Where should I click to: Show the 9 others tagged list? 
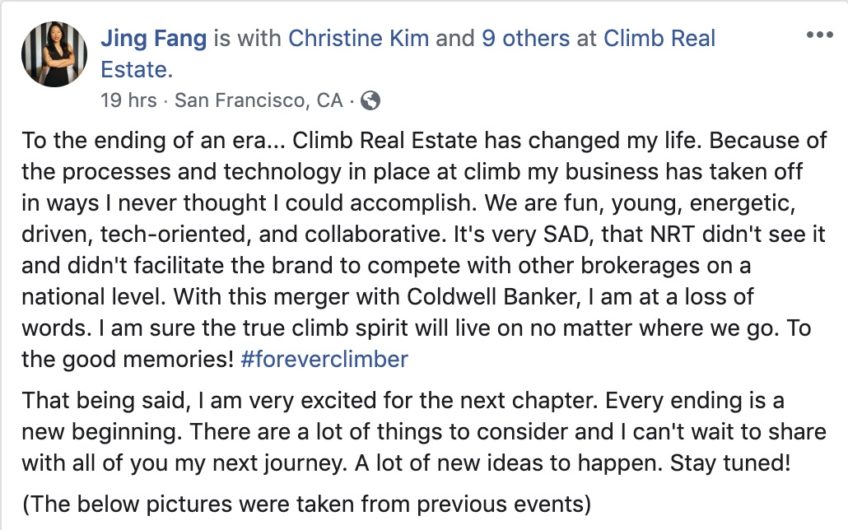(526, 38)
